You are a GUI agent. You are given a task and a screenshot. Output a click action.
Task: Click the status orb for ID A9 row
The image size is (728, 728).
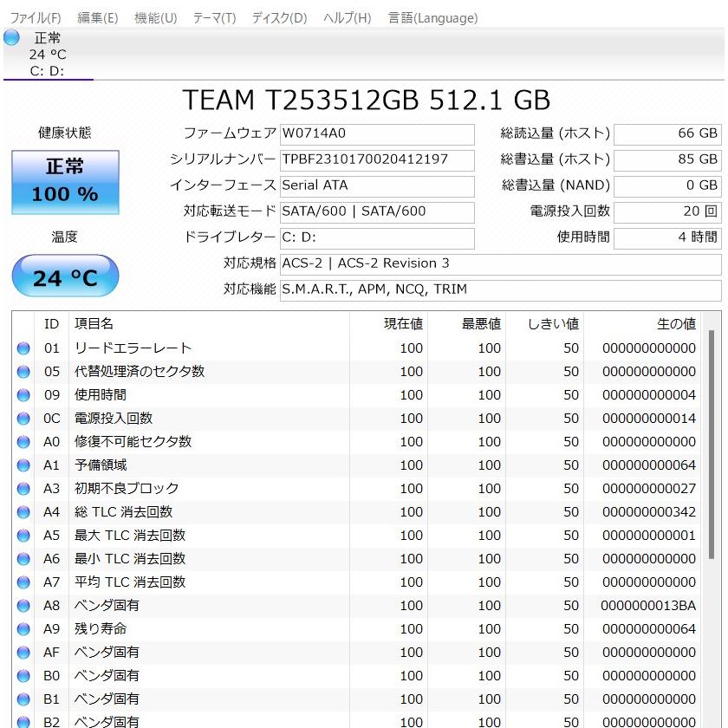point(23,629)
